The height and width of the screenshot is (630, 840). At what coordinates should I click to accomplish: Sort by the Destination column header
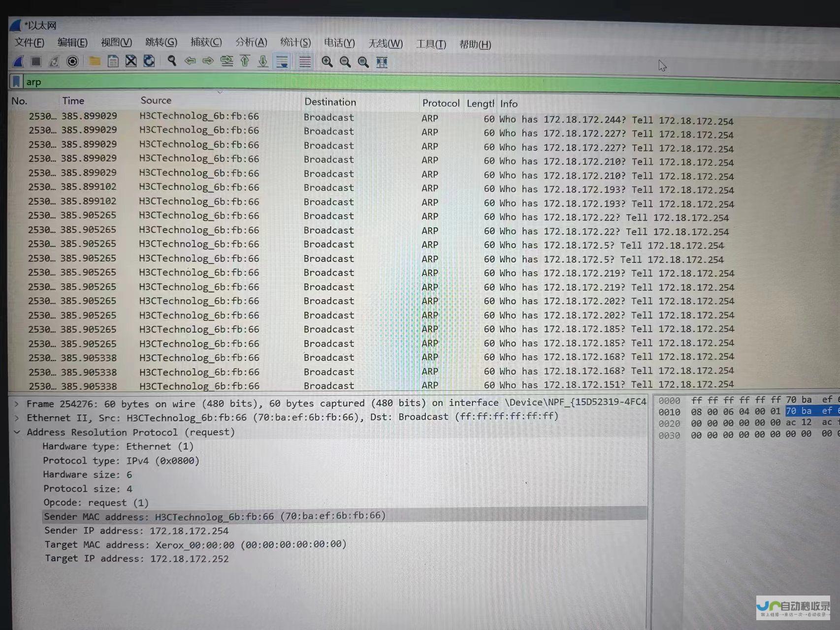(x=360, y=102)
